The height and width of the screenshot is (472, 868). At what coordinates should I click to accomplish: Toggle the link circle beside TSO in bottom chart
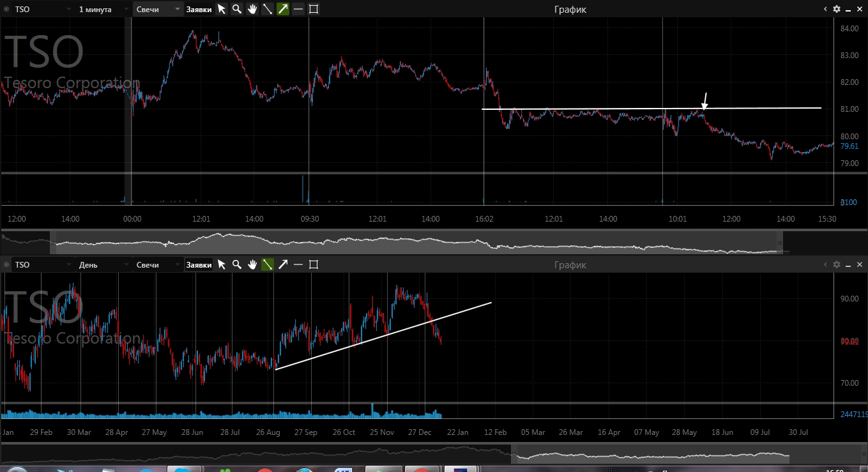(6, 264)
